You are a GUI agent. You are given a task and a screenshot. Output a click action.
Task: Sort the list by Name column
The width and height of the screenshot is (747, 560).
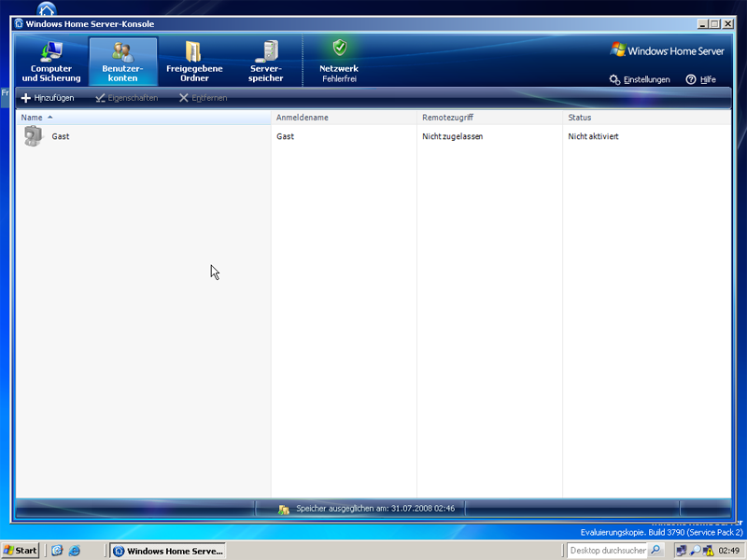tap(33, 118)
